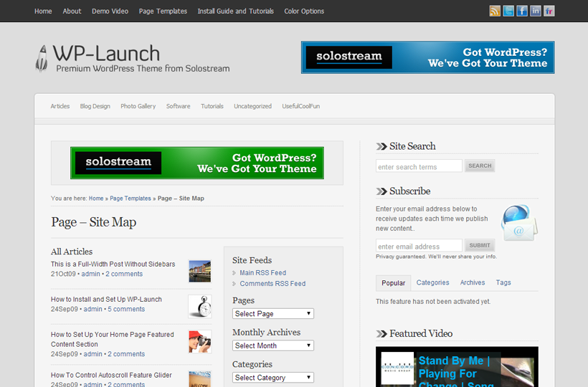Image resolution: width=588 pixels, height=387 pixels.
Task: Open Demo Video menu item
Action: (x=110, y=11)
